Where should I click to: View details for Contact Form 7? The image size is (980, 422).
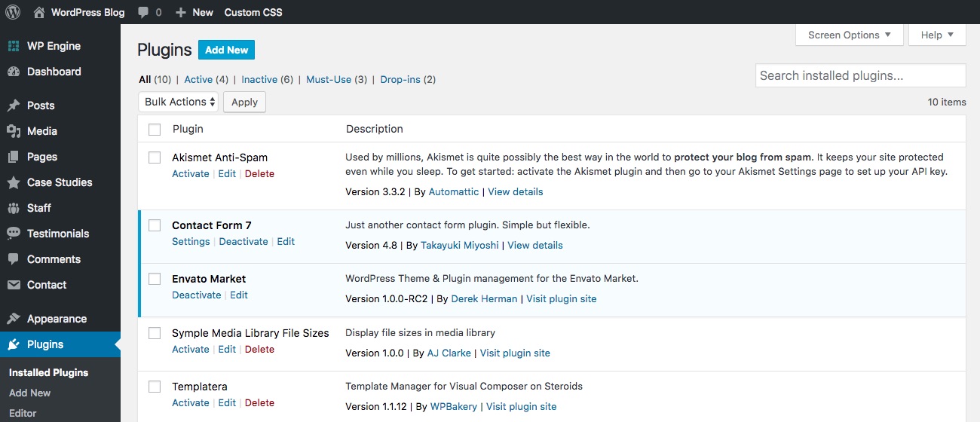pos(535,245)
